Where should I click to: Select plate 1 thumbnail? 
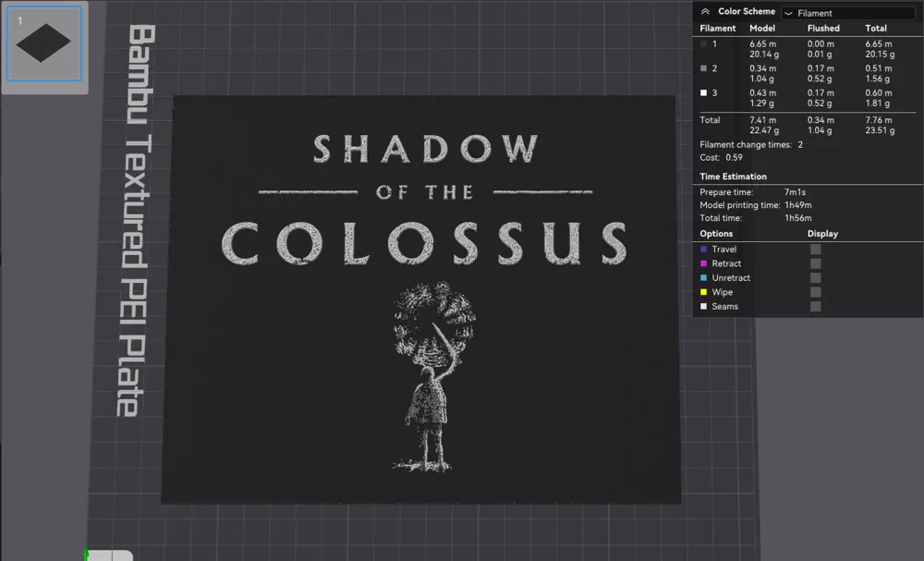[44, 43]
